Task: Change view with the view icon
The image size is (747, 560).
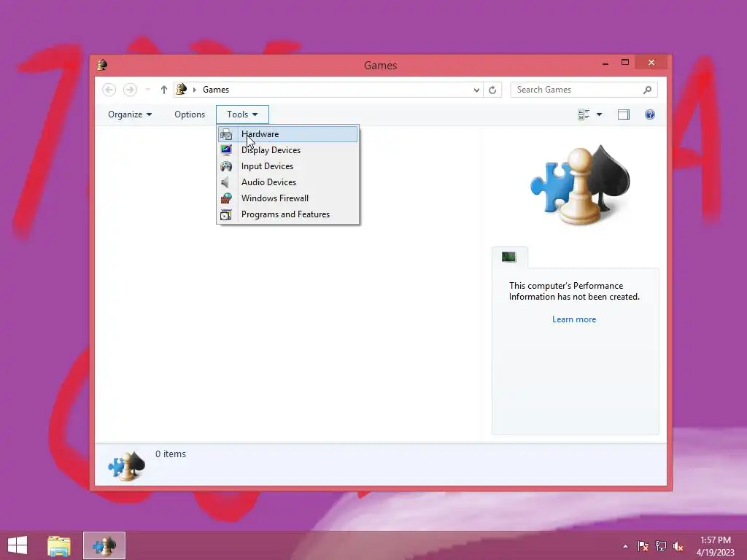Action: (584, 114)
